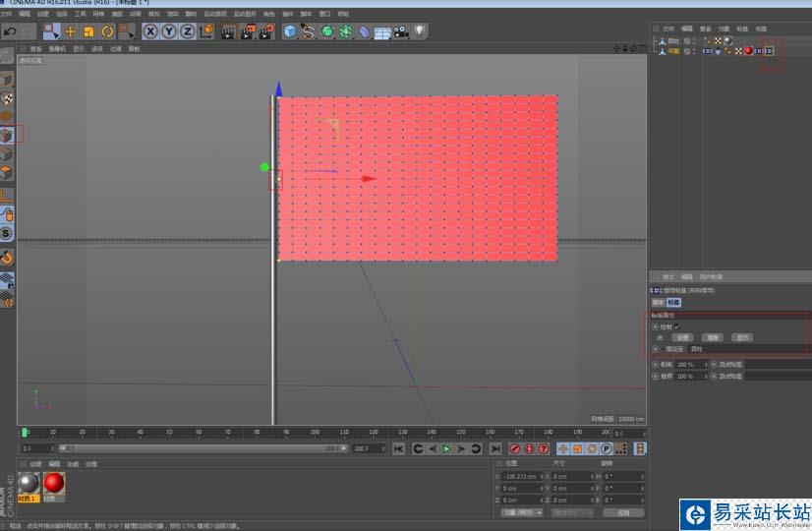Switch to Edges mode in left toolbar
The width and height of the screenshot is (812, 531).
click(7, 153)
